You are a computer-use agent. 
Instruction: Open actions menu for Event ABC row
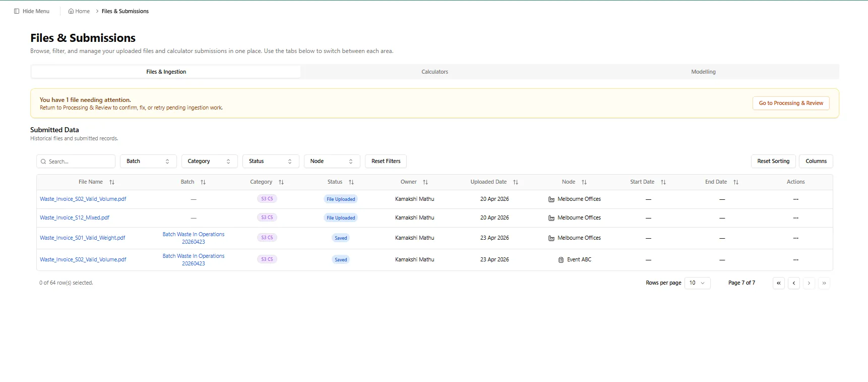(796, 260)
